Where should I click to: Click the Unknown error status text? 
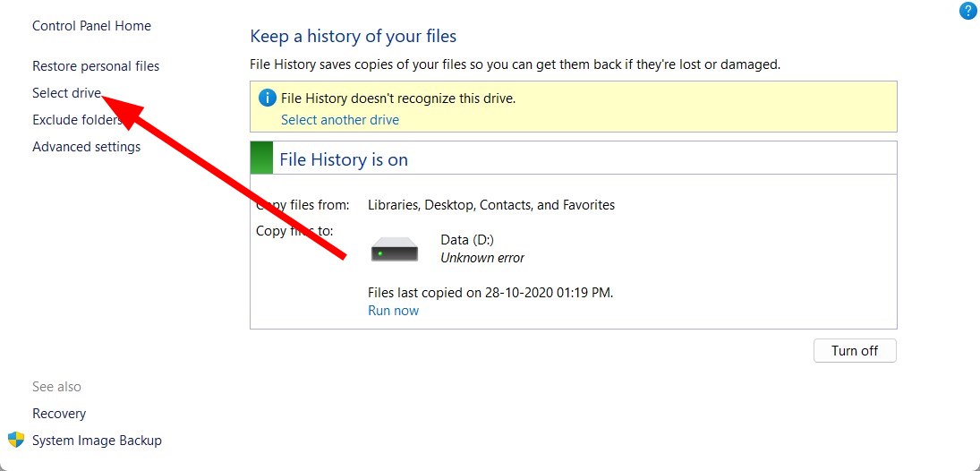[x=482, y=258]
